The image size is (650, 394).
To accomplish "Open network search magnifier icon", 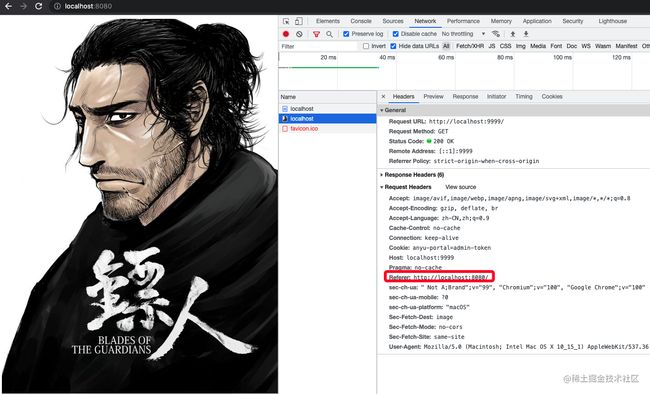I will pyautogui.click(x=329, y=34).
